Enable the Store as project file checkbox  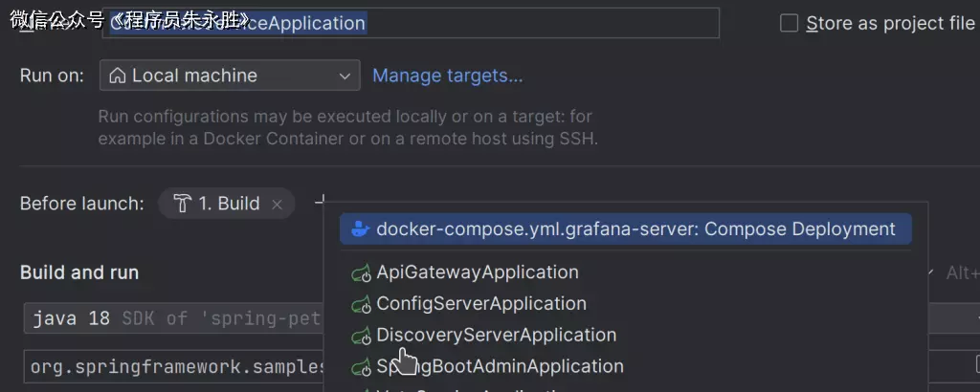point(789,24)
